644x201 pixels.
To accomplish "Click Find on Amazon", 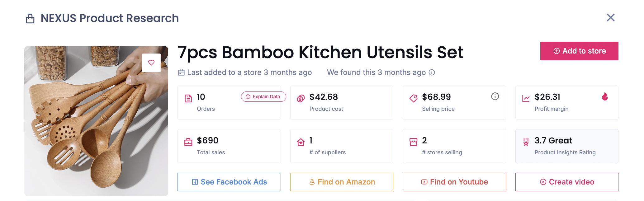I will tap(342, 182).
